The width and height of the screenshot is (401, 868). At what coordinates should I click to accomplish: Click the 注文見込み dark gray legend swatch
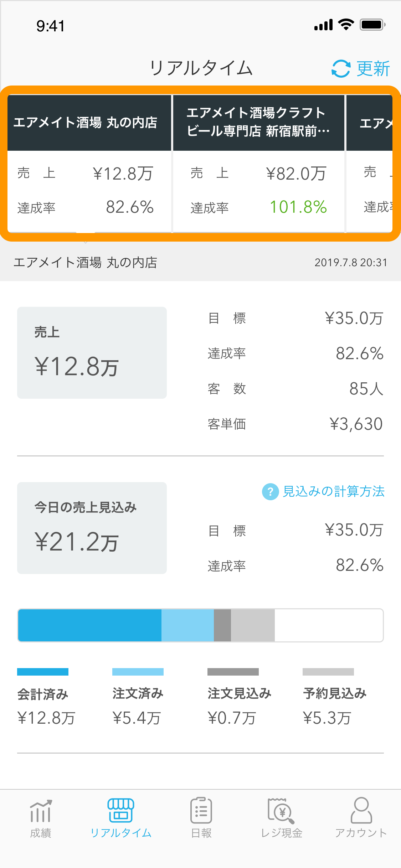[233, 672]
